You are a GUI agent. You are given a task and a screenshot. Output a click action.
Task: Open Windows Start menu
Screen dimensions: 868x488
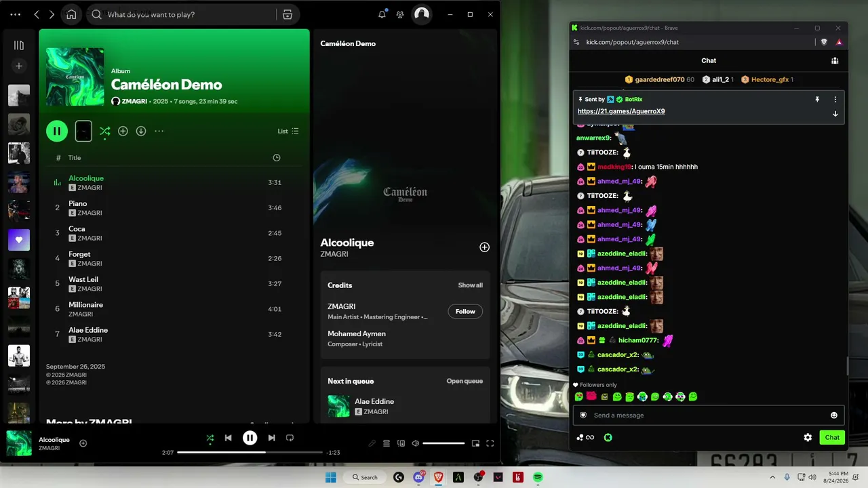tap(330, 477)
